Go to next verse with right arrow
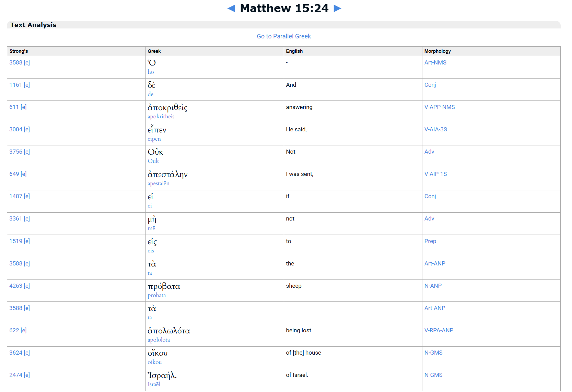The height and width of the screenshot is (392, 572). pyautogui.click(x=338, y=8)
